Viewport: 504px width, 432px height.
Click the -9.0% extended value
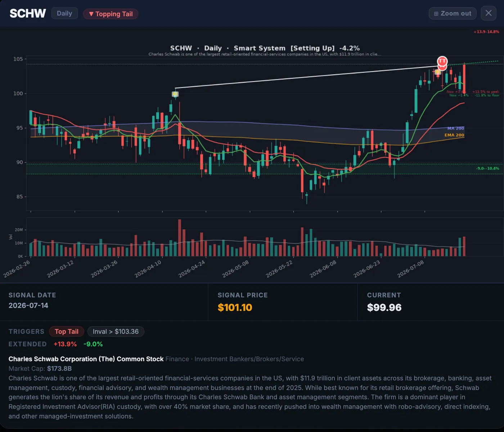(93, 344)
